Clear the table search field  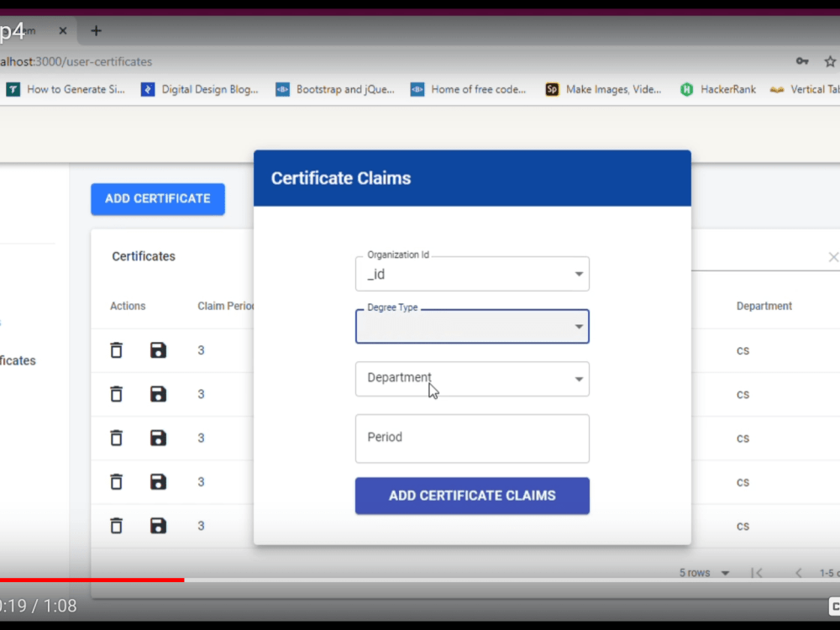pos(833,257)
